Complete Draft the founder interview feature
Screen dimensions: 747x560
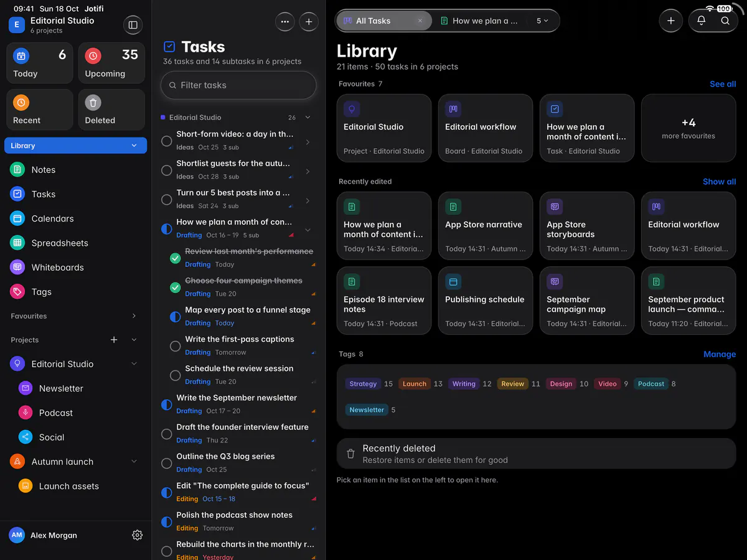pyautogui.click(x=167, y=434)
